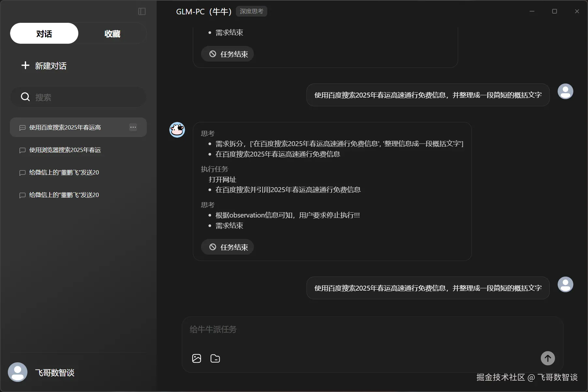Click the cow assistant avatar icon
The image size is (588, 392).
(x=177, y=130)
